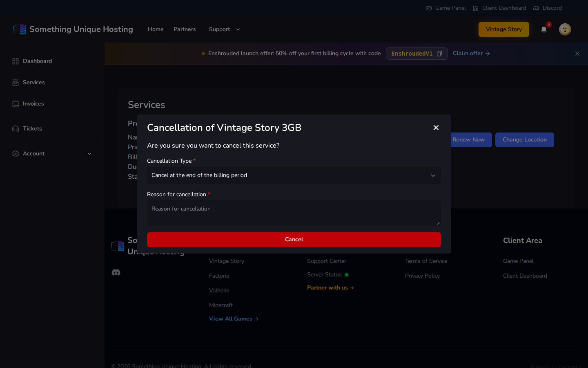This screenshot has width=588, height=368.
Task: Open the notifications bell icon
Action: point(544,29)
